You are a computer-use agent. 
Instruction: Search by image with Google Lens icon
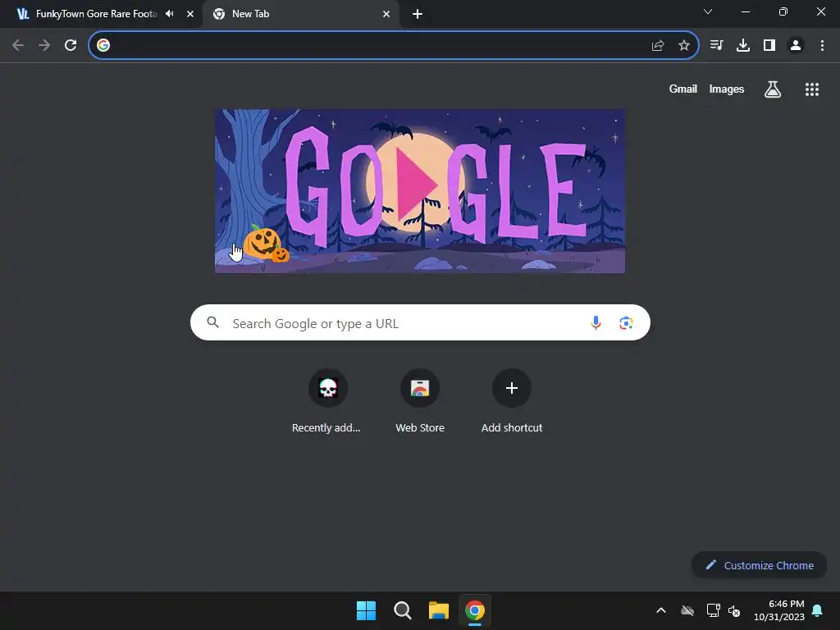(x=626, y=322)
